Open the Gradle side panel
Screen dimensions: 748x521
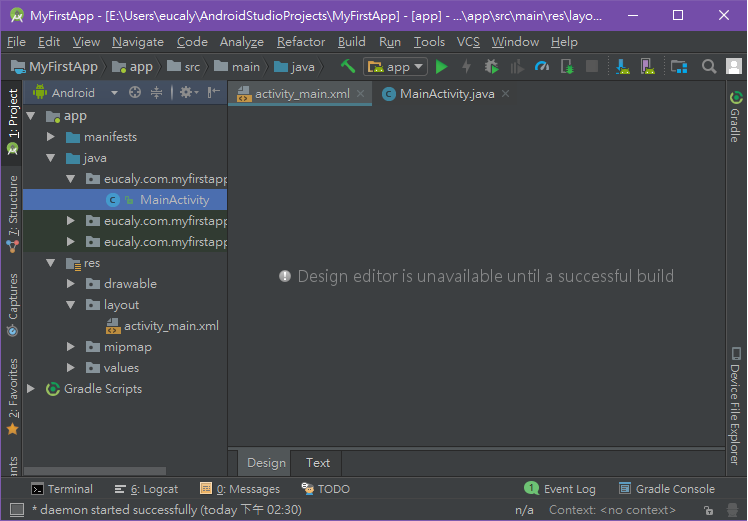[x=735, y=116]
